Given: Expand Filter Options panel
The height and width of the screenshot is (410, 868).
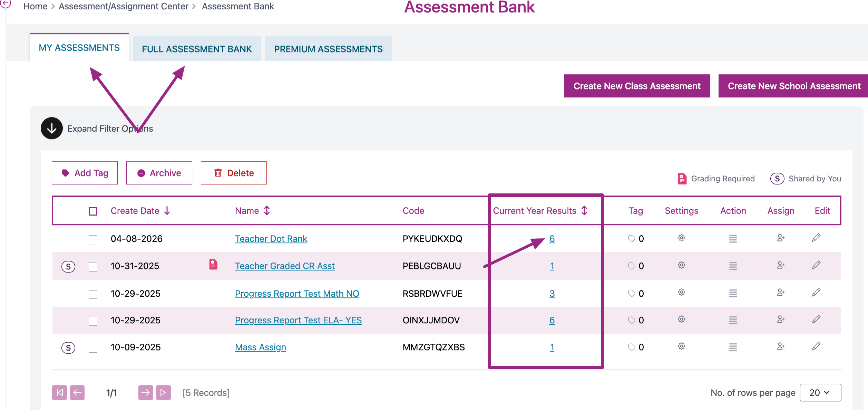Looking at the screenshot, I should (52, 128).
